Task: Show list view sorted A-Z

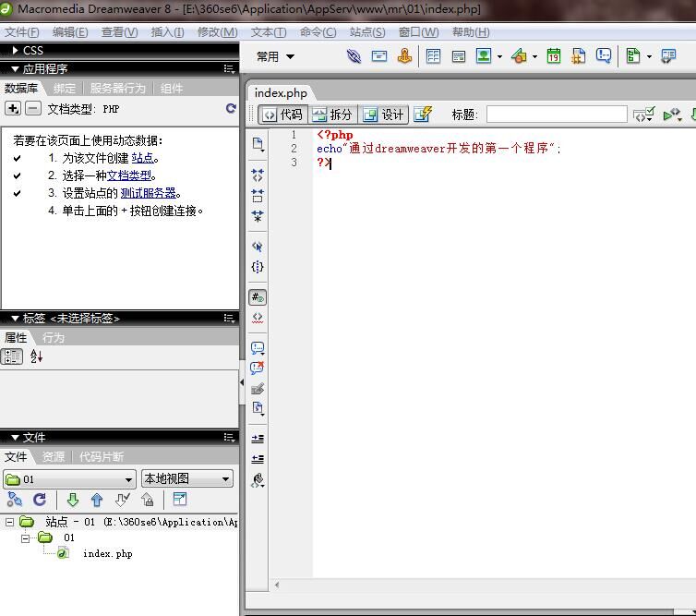Action: [x=36, y=356]
